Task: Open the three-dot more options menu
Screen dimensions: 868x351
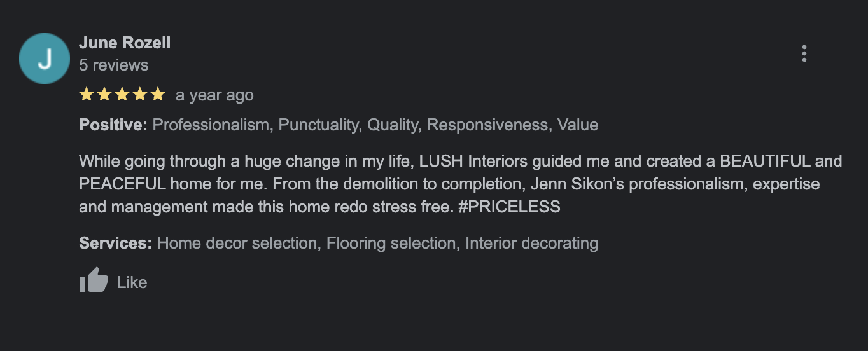Action: (x=804, y=53)
